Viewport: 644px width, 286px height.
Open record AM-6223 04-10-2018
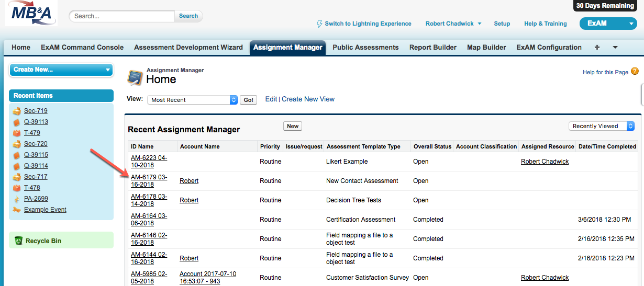click(149, 162)
